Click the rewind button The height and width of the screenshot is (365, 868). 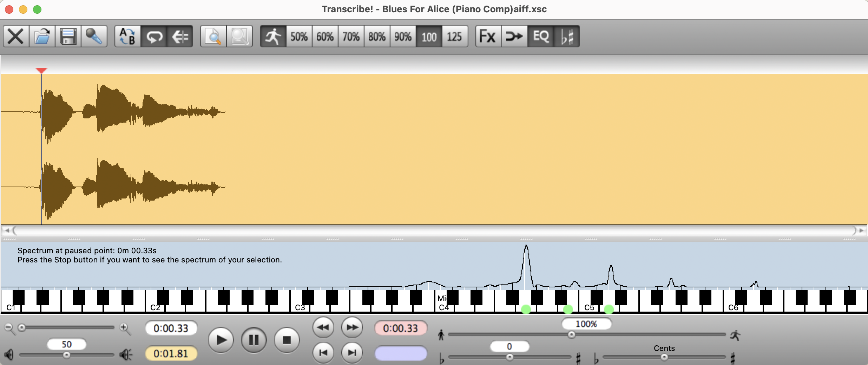pos(323,327)
